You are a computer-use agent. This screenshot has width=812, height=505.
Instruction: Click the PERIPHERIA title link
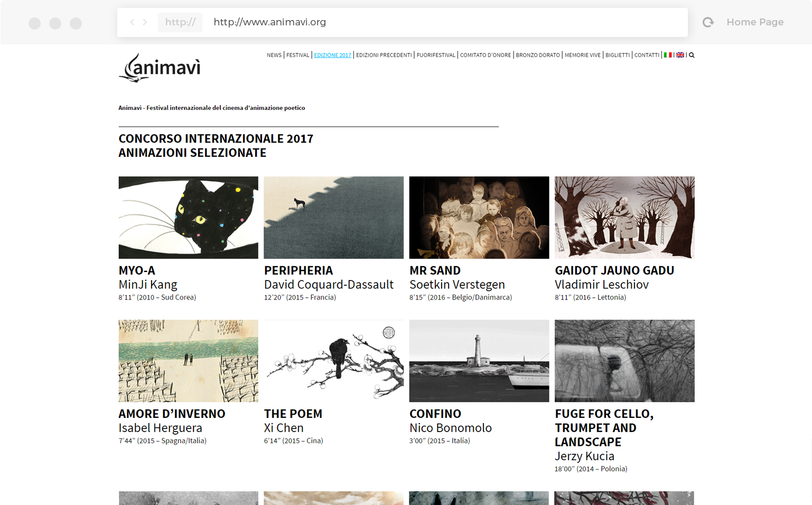[298, 270]
